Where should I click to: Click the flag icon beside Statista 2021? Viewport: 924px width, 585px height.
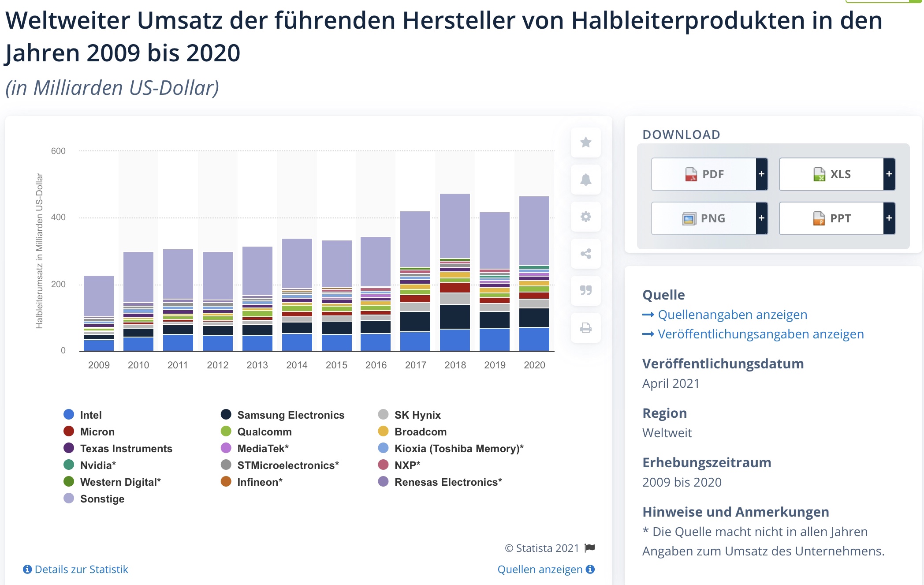pos(590,548)
